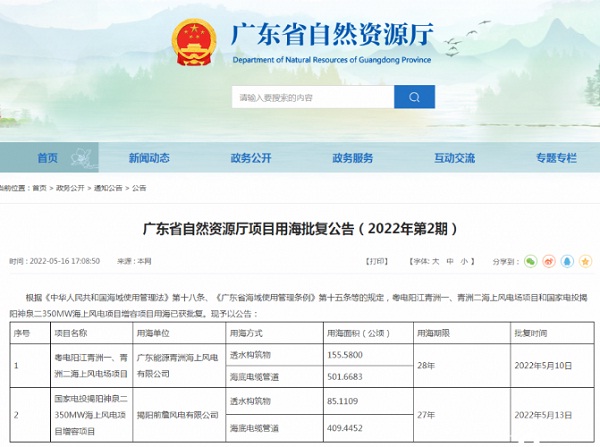Image resolution: width=600 pixels, height=447 pixels.
Task: Share via blue QQ icon
Action: pos(567,261)
